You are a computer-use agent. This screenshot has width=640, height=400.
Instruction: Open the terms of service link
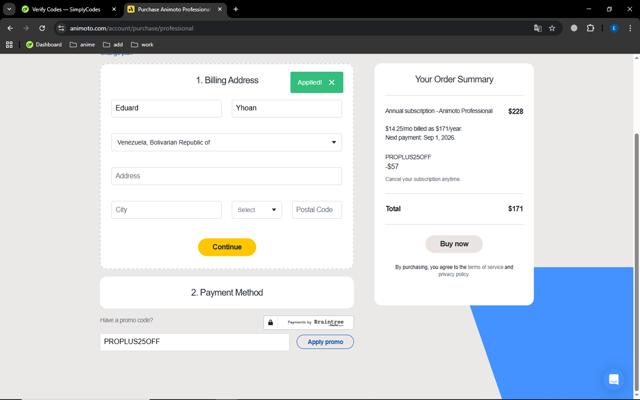tap(485, 267)
